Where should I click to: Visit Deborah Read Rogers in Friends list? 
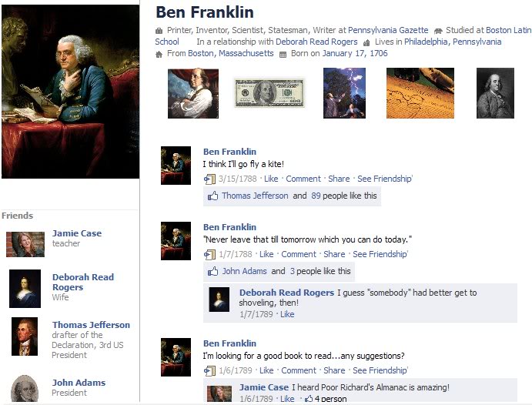click(83, 282)
